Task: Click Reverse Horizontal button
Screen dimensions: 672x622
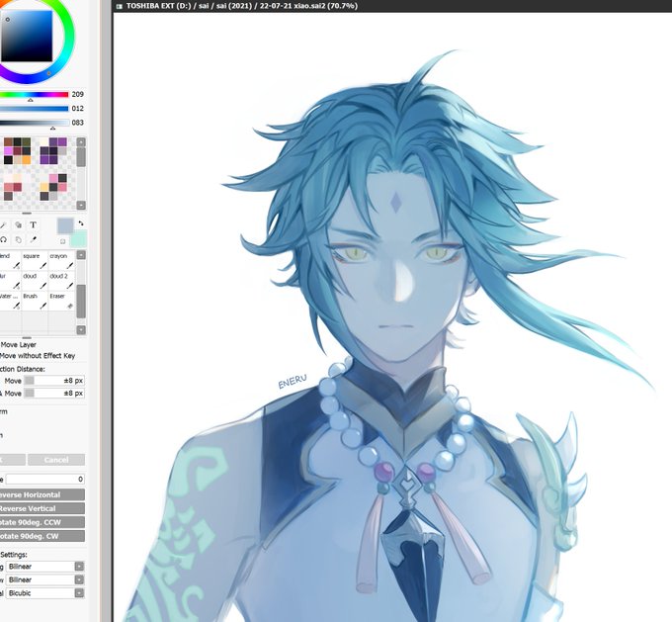Action: (42, 494)
